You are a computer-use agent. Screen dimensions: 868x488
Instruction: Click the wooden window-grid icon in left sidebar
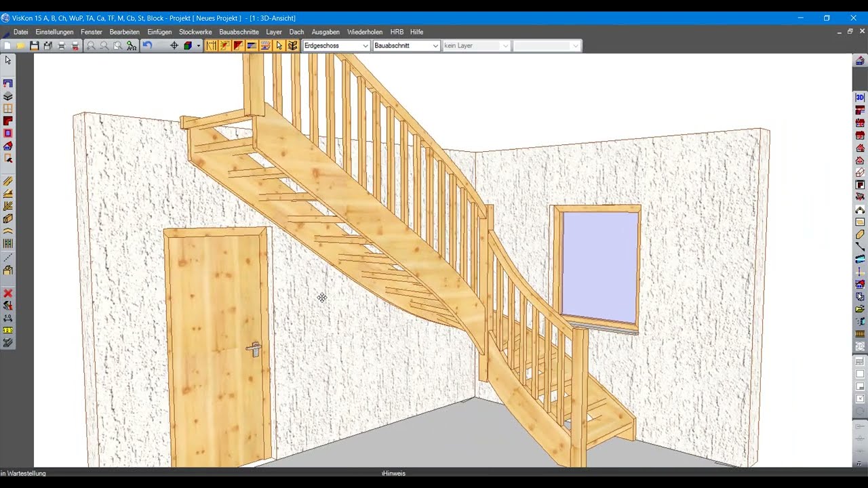point(8,108)
